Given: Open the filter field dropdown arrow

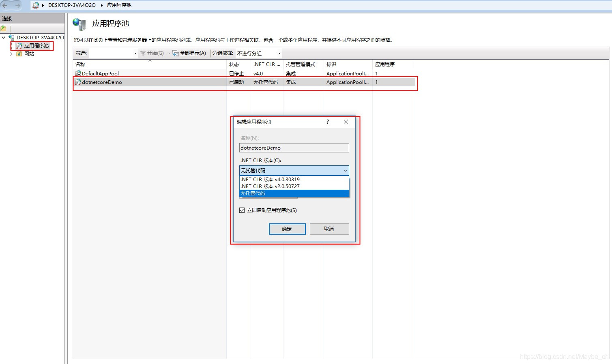Looking at the screenshot, I should click(x=135, y=53).
